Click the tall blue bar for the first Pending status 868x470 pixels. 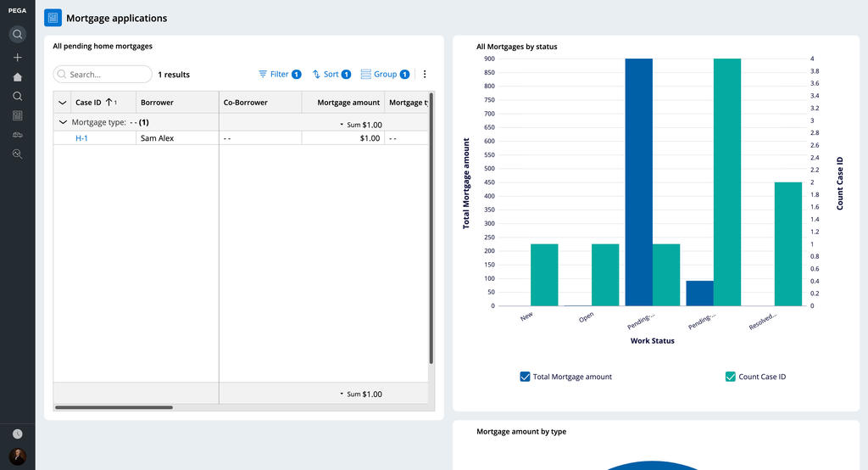pyautogui.click(x=639, y=182)
